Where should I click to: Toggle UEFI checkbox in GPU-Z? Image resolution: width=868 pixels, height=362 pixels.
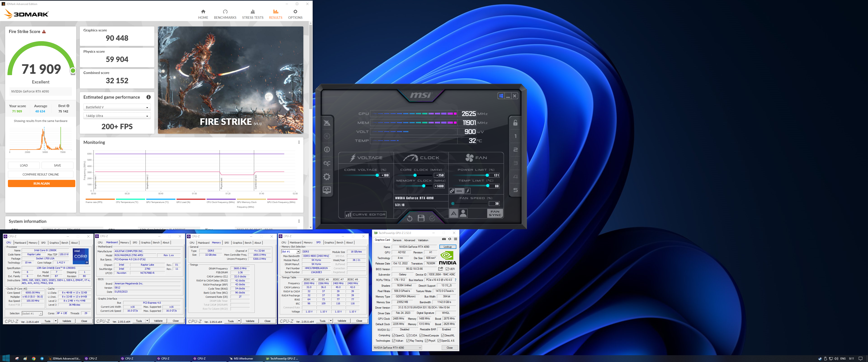[x=447, y=269]
